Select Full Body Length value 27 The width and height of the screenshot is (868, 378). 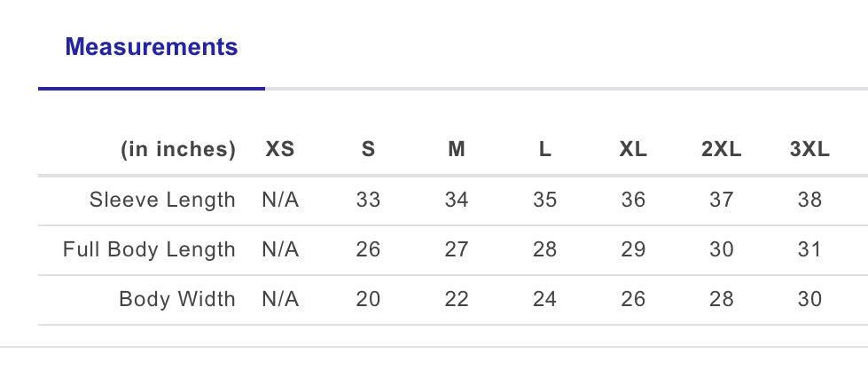pos(457,249)
